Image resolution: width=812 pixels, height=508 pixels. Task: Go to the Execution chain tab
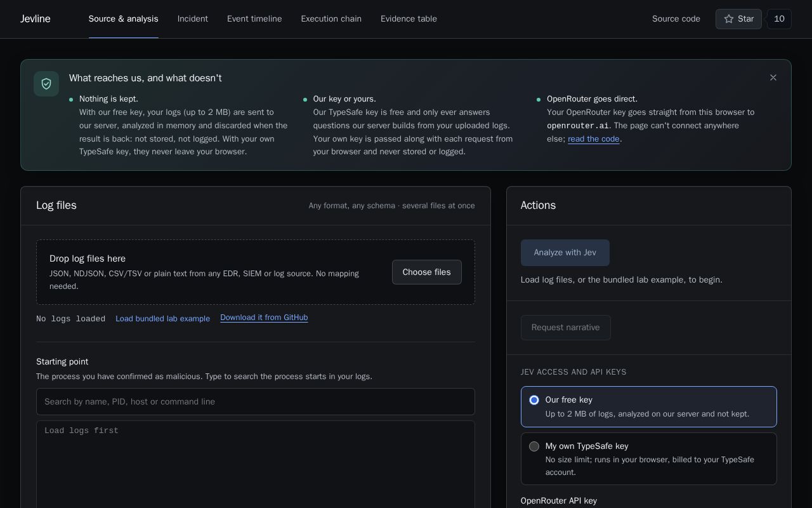tap(331, 19)
